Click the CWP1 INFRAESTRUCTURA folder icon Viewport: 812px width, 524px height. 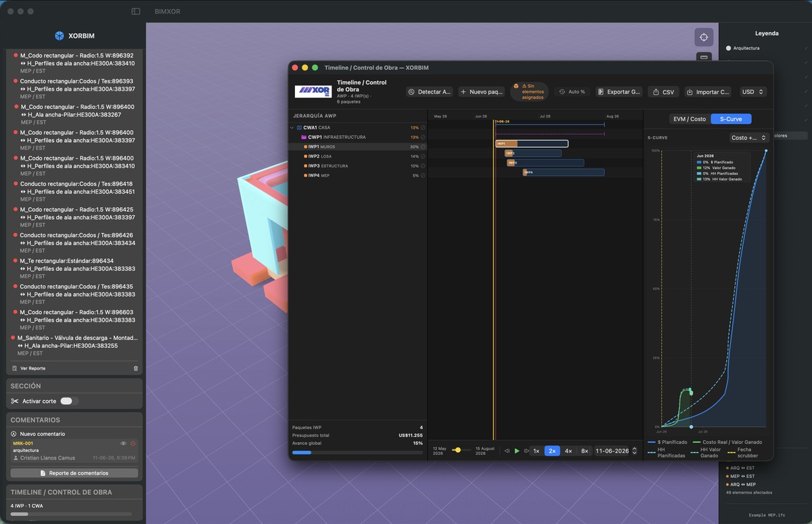coord(304,137)
